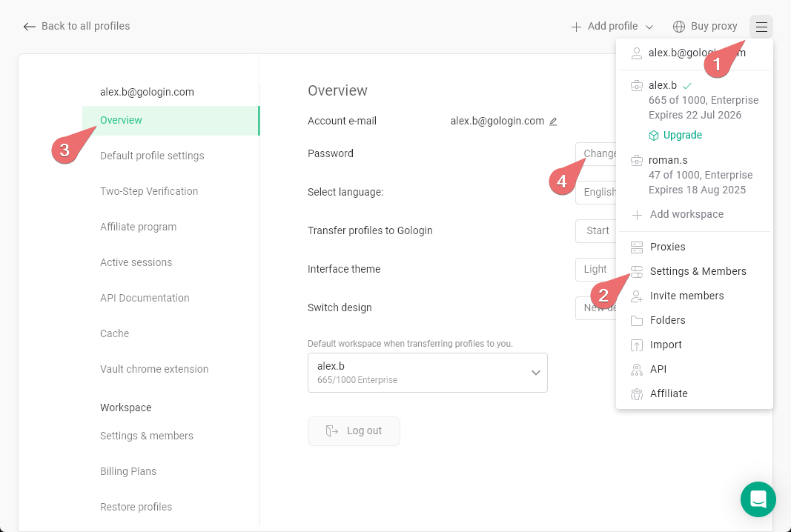Click the Folders icon in menu

click(x=637, y=321)
